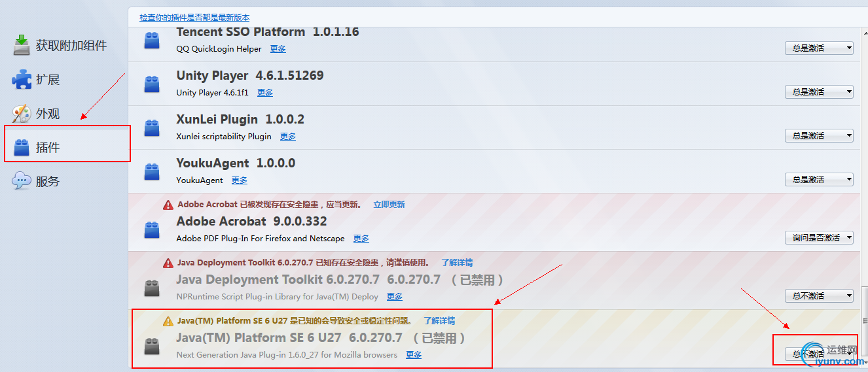Click the red warning icon for Adobe Acrobat
This screenshot has height=372, width=868.
point(168,205)
